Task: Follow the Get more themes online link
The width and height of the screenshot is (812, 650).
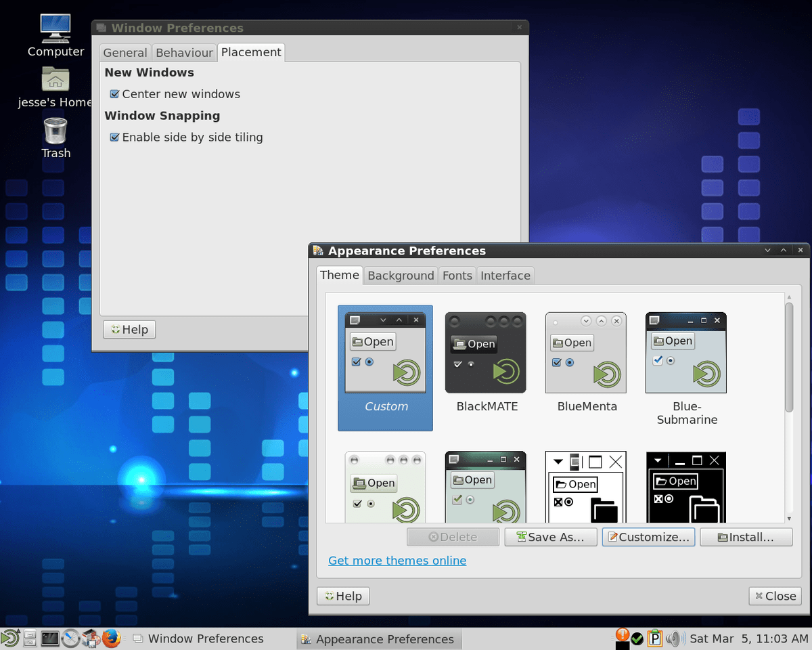Action: coord(397,561)
